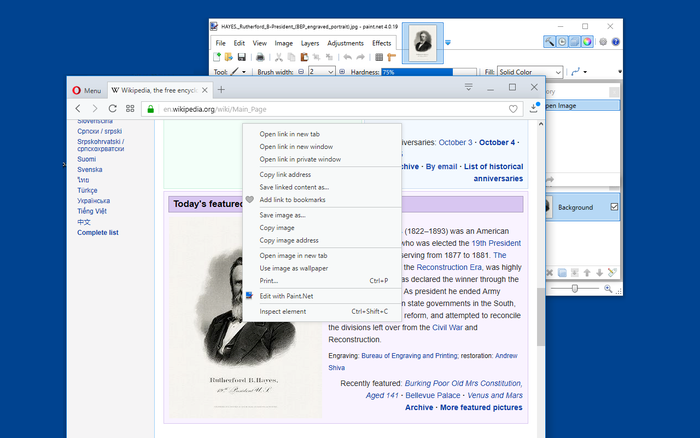Viewport: 700px width, 438px height.
Task: Choose Inspect element context entry
Action: click(322, 312)
